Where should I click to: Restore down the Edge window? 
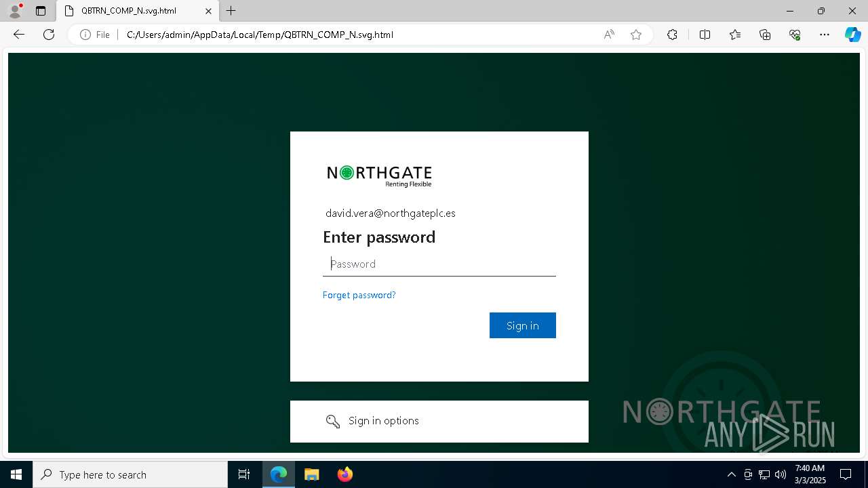click(x=821, y=11)
